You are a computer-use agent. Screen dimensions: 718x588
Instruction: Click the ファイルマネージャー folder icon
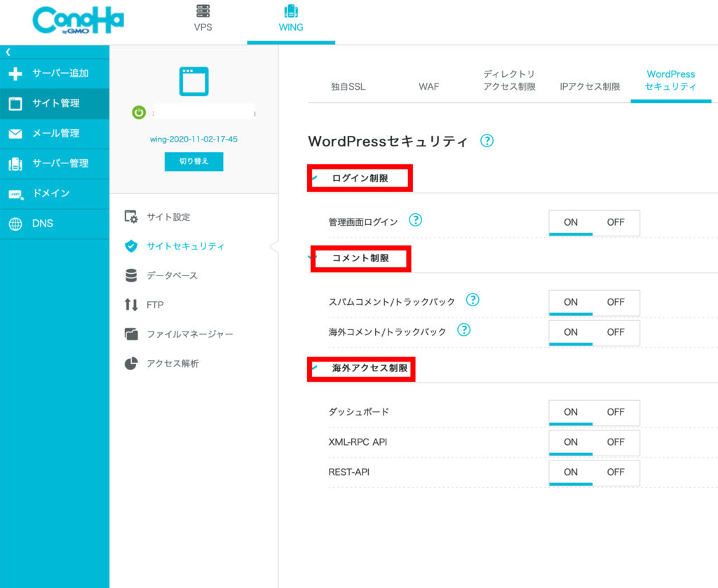point(131,334)
